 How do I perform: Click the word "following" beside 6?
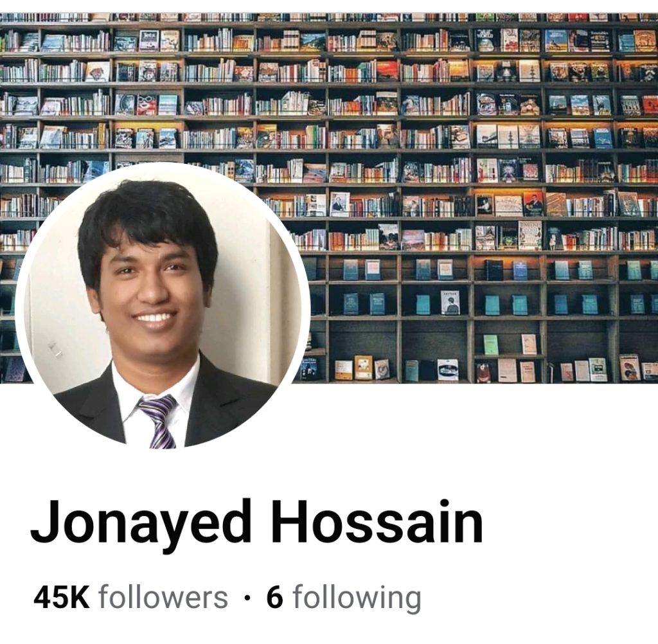point(357,598)
